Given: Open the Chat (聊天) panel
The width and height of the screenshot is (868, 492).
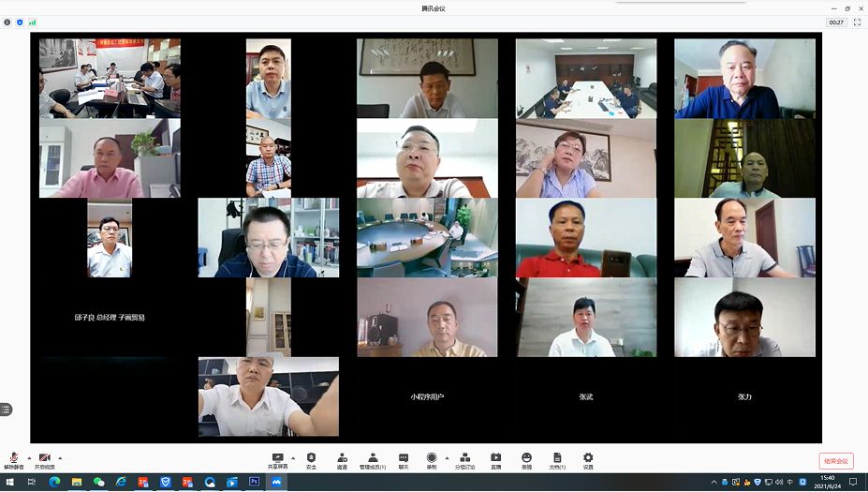Looking at the screenshot, I should [404, 460].
